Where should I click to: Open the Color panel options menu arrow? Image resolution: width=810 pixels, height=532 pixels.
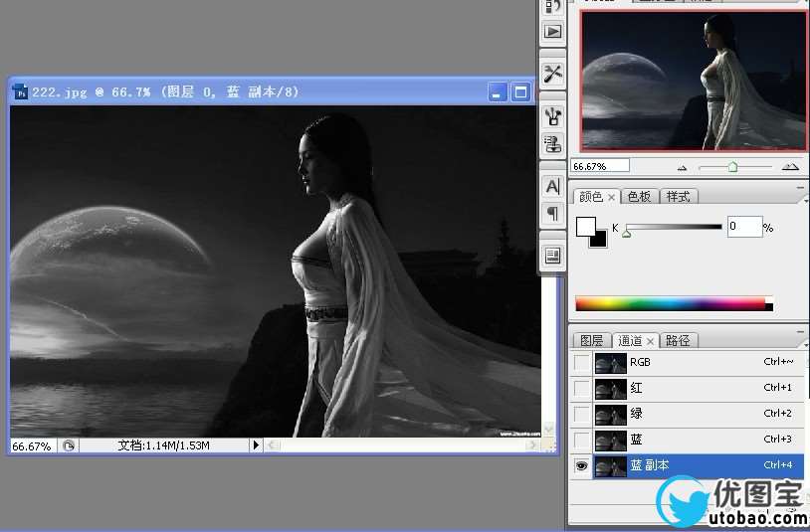point(805,199)
